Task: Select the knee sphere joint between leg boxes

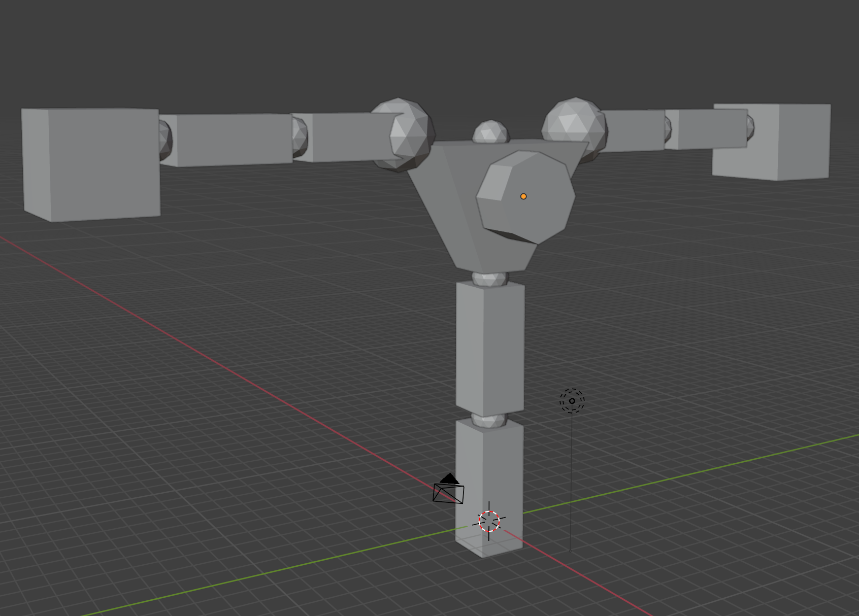Action: click(x=489, y=420)
